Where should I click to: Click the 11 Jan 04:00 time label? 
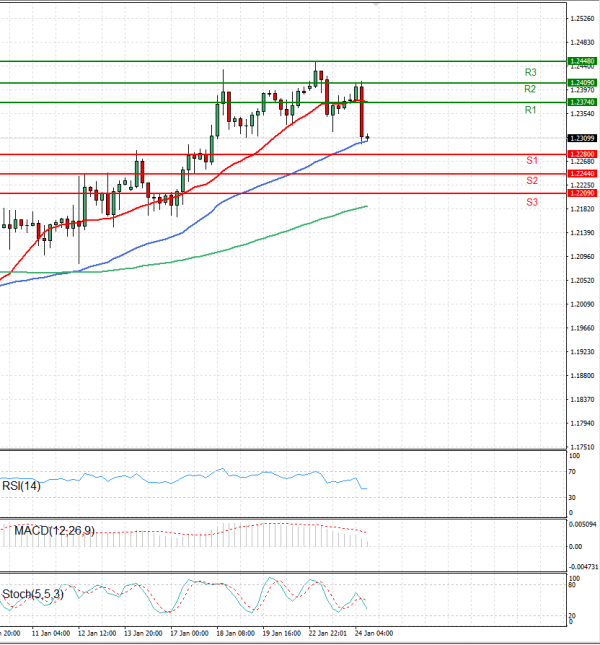tap(51, 633)
